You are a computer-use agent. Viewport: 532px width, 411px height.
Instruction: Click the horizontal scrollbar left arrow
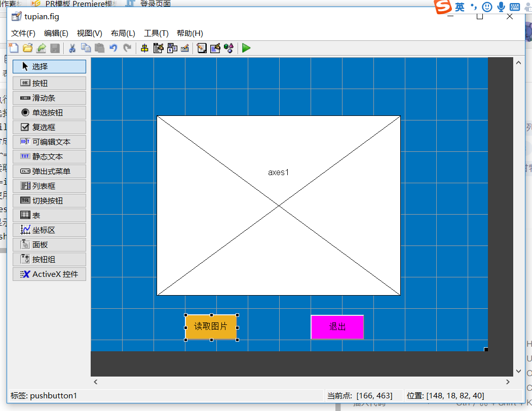click(96, 382)
